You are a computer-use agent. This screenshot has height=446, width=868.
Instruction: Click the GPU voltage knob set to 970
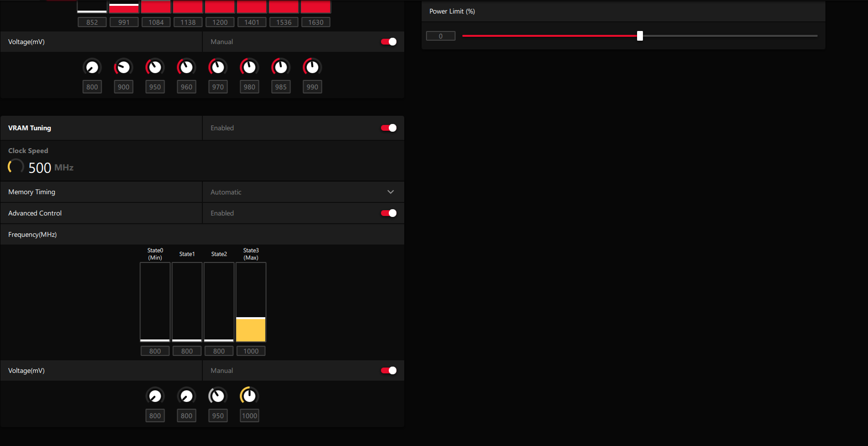tap(218, 67)
